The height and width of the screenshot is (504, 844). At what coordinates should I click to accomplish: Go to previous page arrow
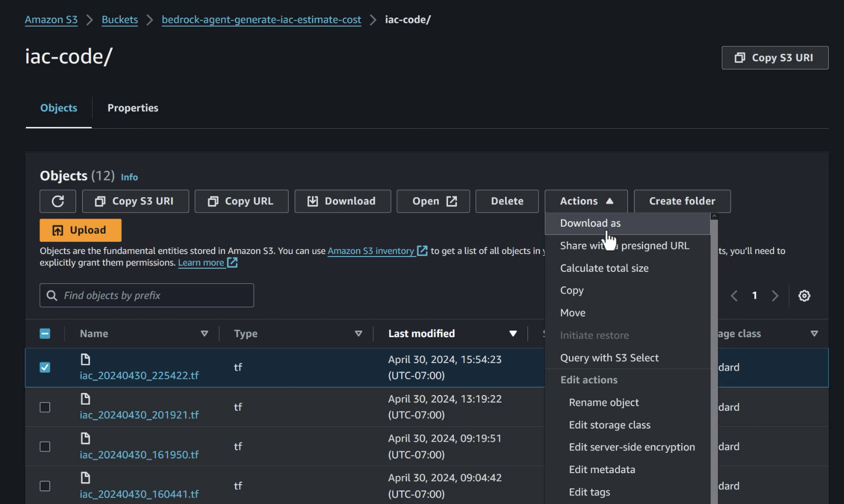tap(734, 296)
